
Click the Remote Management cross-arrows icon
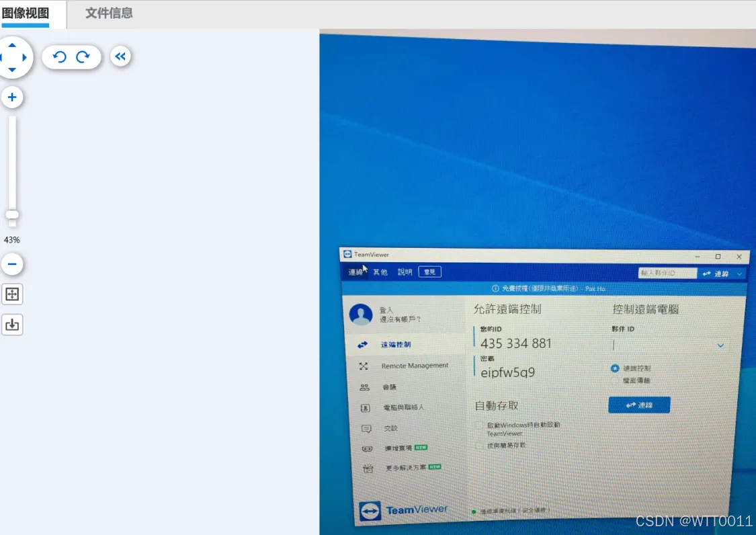(x=364, y=366)
